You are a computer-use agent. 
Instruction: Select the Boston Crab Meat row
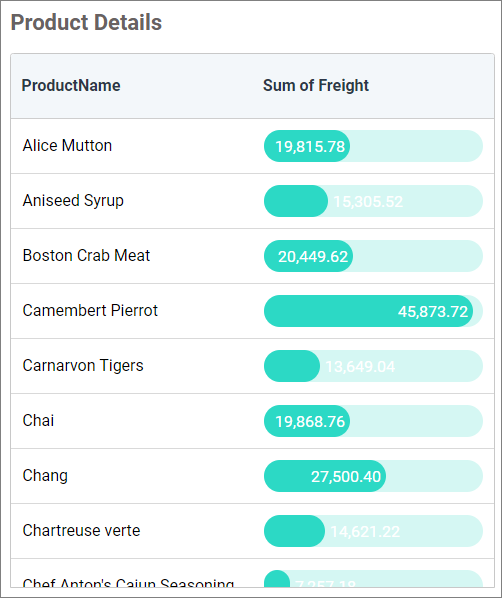[x=253, y=256]
